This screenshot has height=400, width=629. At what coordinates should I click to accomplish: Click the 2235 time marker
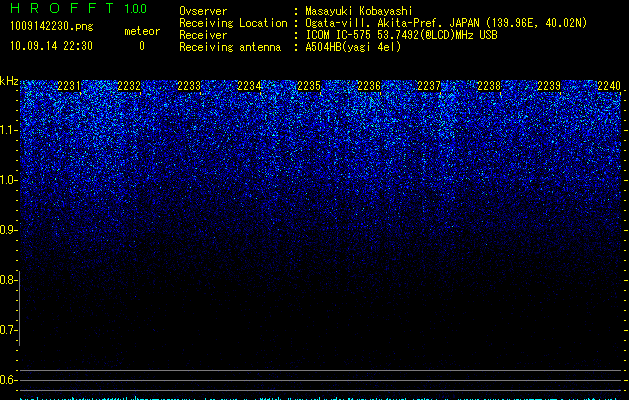pyautogui.click(x=309, y=85)
